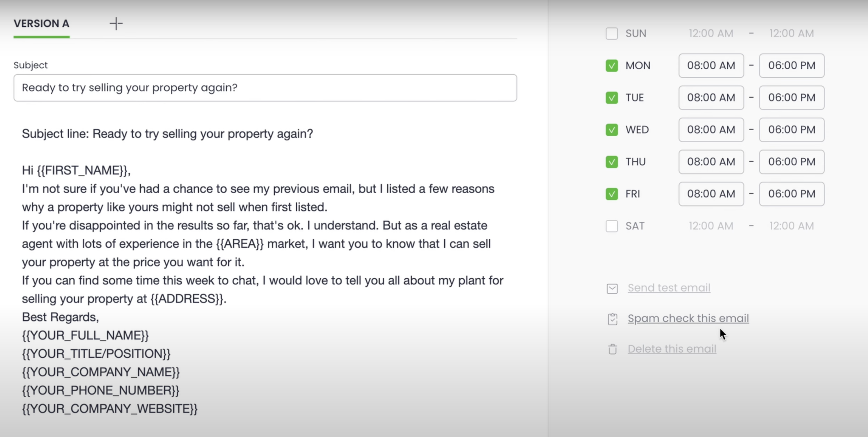Image resolution: width=868 pixels, height=437 pixels.
Task: Enable sending on SUN
Action: coord(612,33)
